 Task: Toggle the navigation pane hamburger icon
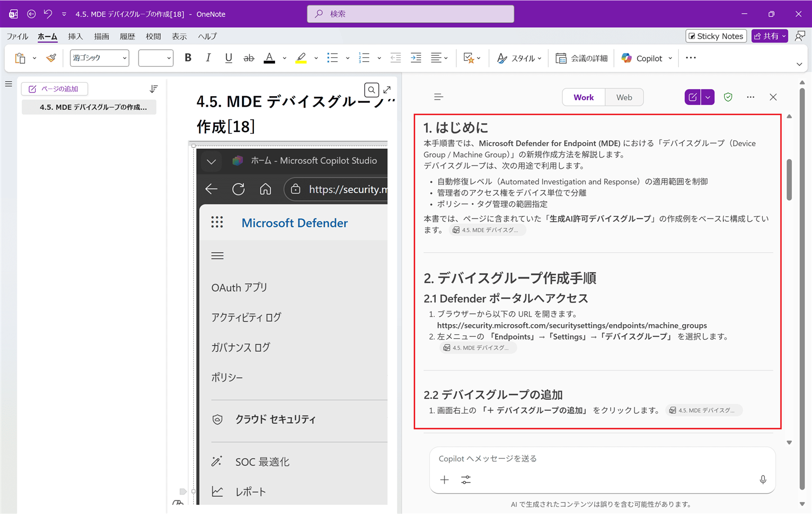(9, 84)
